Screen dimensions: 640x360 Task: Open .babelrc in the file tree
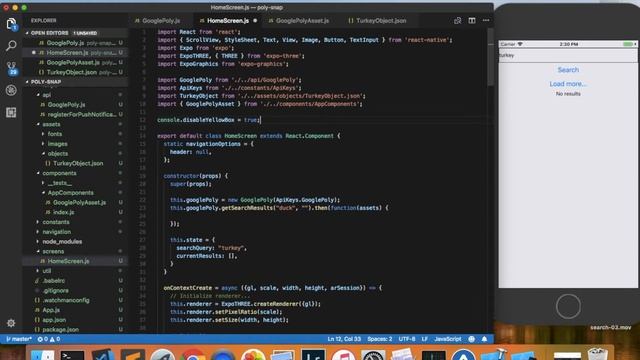[76, 280]
